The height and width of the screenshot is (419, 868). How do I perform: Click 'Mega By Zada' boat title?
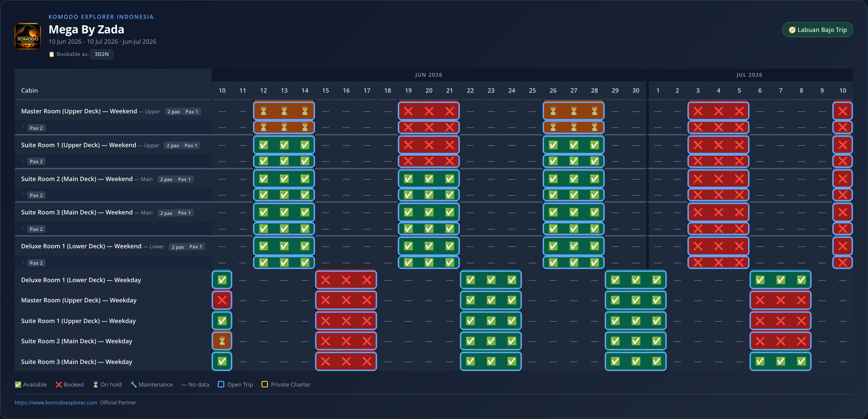tap(86, 29)
